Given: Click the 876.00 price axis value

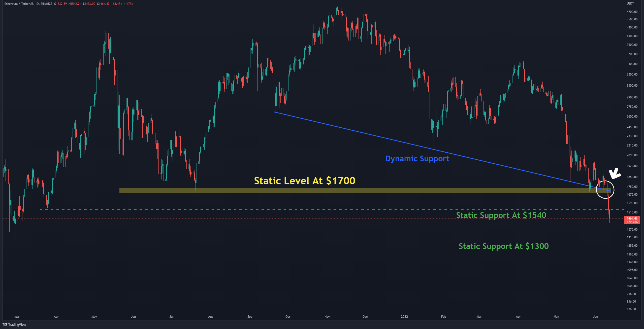Looking at the screenshot, I should tap(631, 309).
